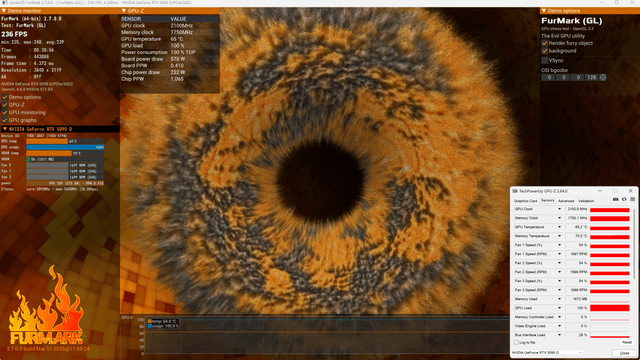This screenshot has width=640, height=360.
Task: Click the temp 64.0 °C graph legend
Action: pyautogui.click(x=163, y=321)
